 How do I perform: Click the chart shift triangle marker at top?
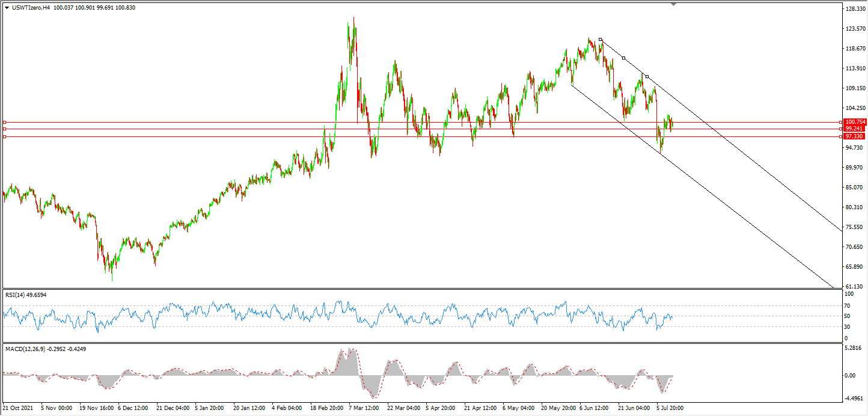coord(673,4)
